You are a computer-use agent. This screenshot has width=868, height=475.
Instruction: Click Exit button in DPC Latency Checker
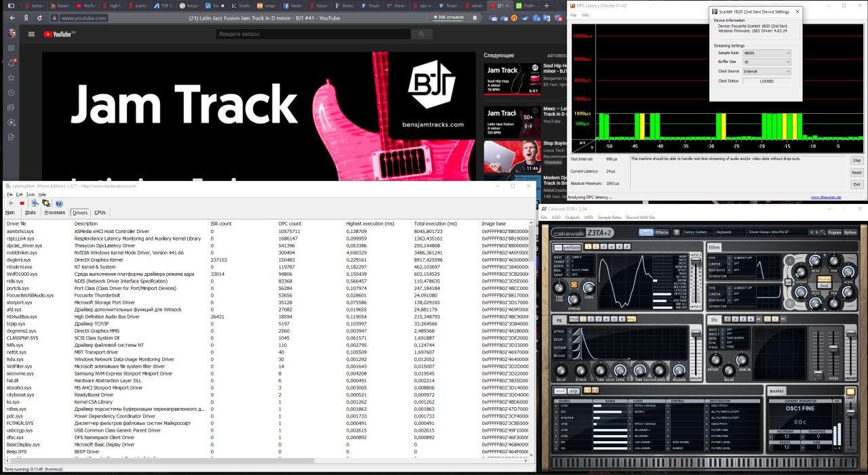tap(857, 184)
